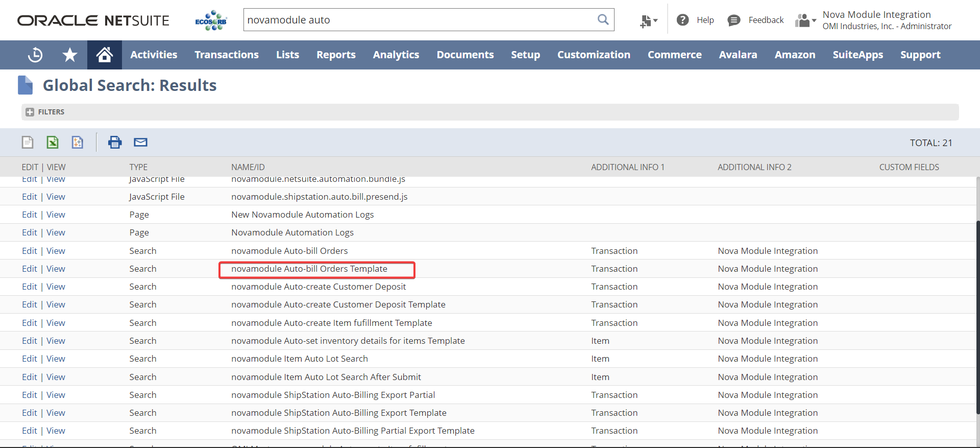View the Novamodule Automation Logs page

(56, 232)
